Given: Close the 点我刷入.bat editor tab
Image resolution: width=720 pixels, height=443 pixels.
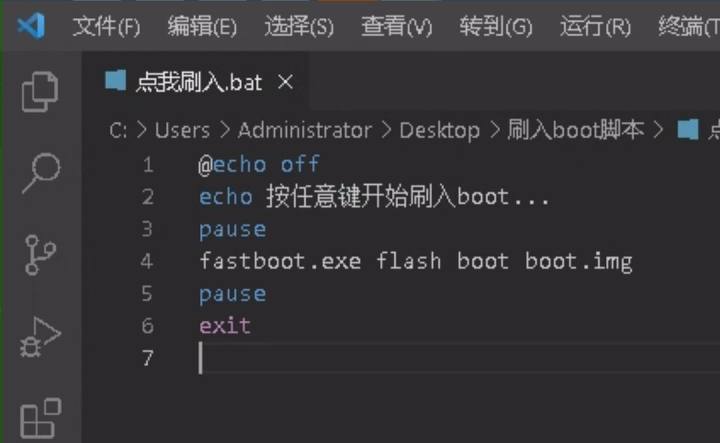Looking at the screenshot, I should coord(285,83).
